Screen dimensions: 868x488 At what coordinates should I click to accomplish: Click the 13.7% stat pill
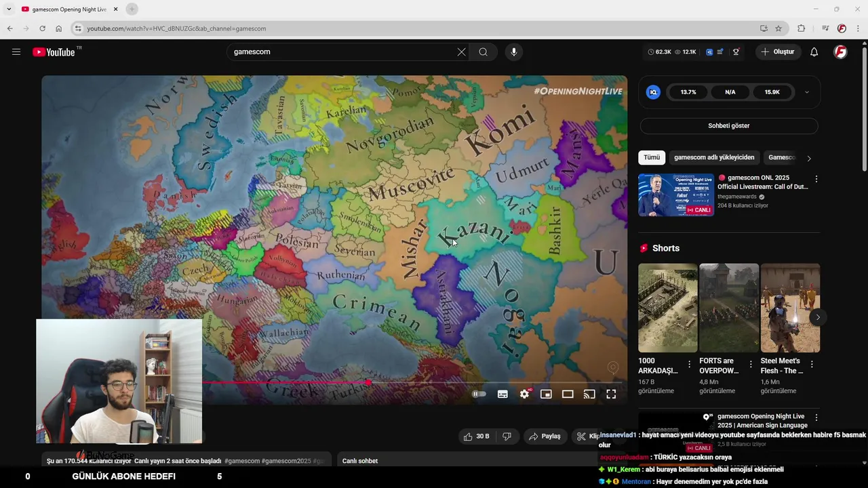click(x=688, y=92)
